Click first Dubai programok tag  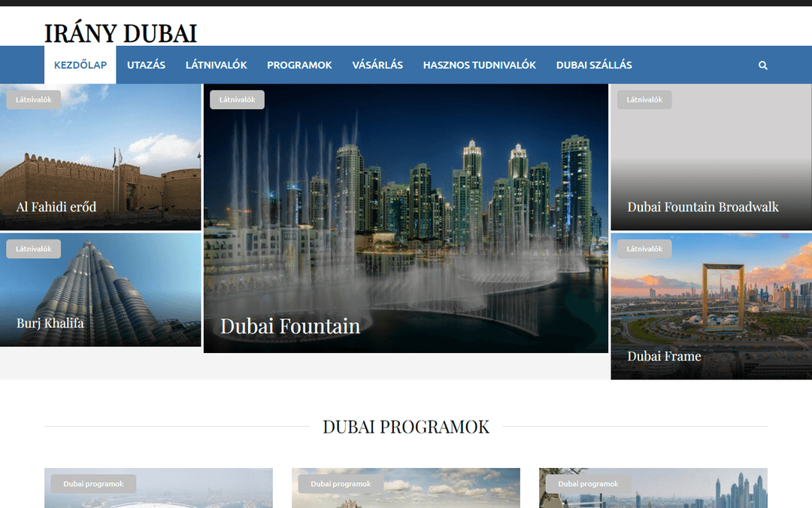[x=93, y=484]
